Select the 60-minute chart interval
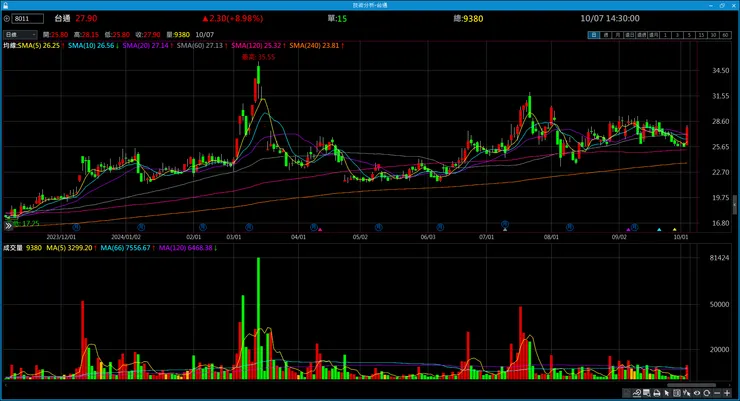The width and height of the screenshot is (740, 401). click(x=725, y=35)
